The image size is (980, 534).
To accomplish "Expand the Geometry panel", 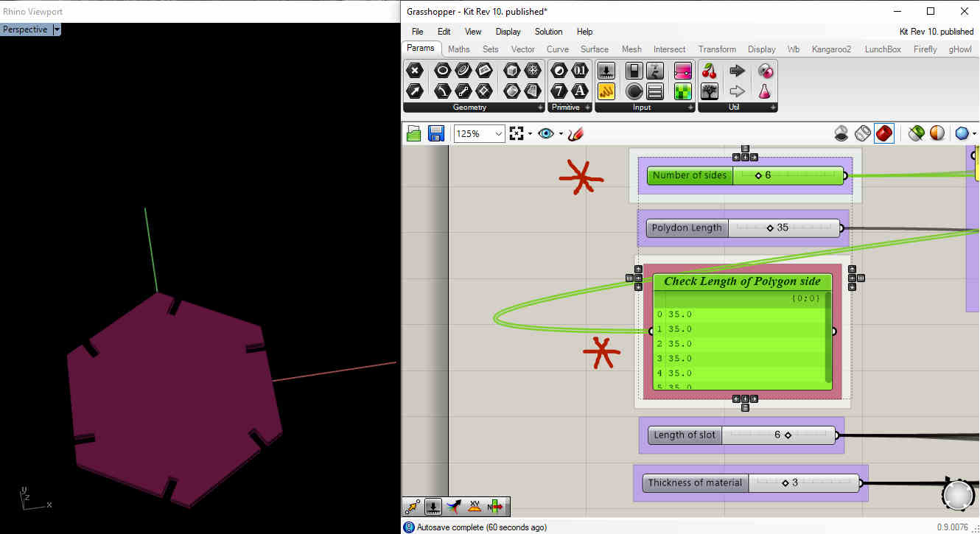I will point(540,108).
